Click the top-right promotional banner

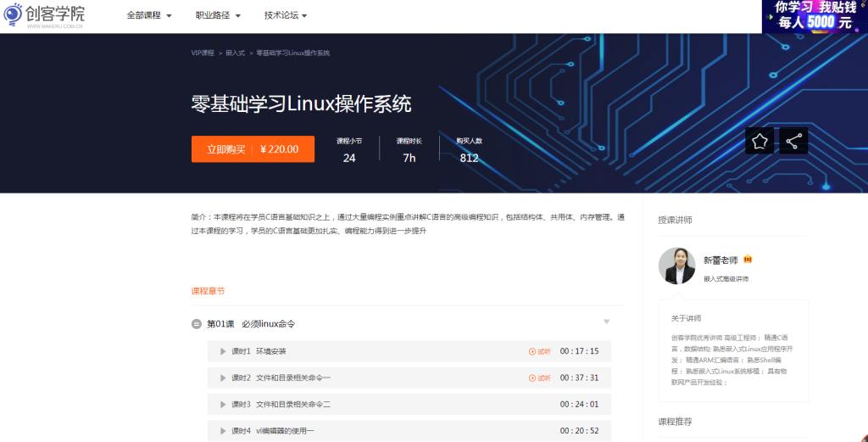(x=815, y=16)
